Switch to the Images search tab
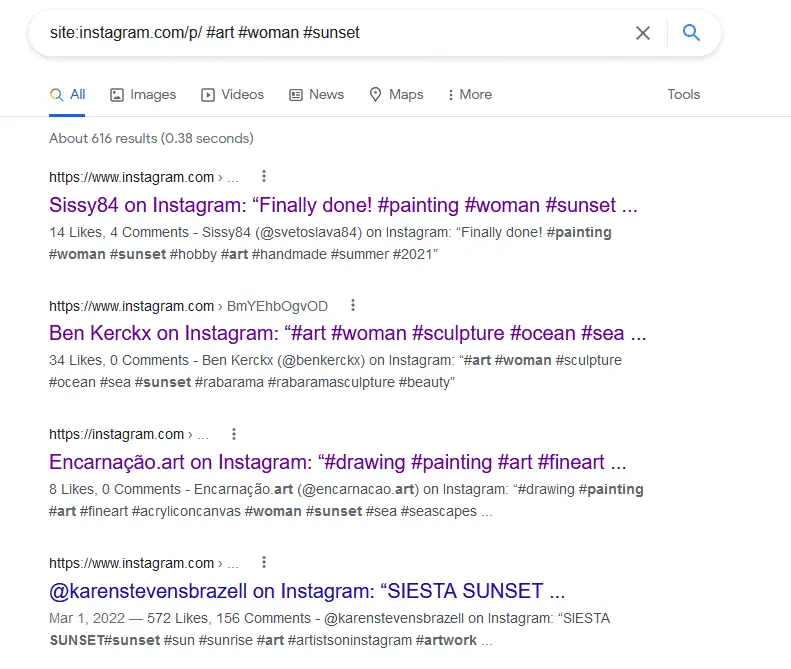The width and height of the screenshot is (791, 669). point(143,95)
